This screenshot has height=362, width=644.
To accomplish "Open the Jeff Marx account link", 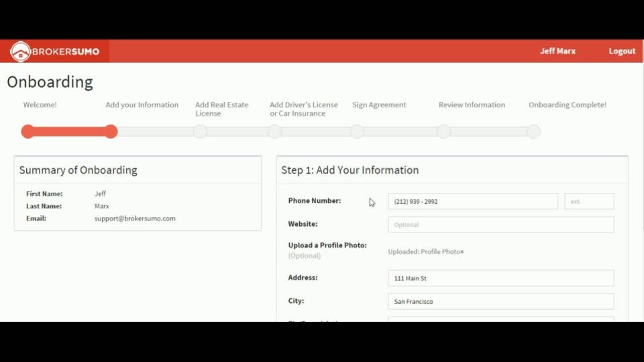I will coord(557,51).
